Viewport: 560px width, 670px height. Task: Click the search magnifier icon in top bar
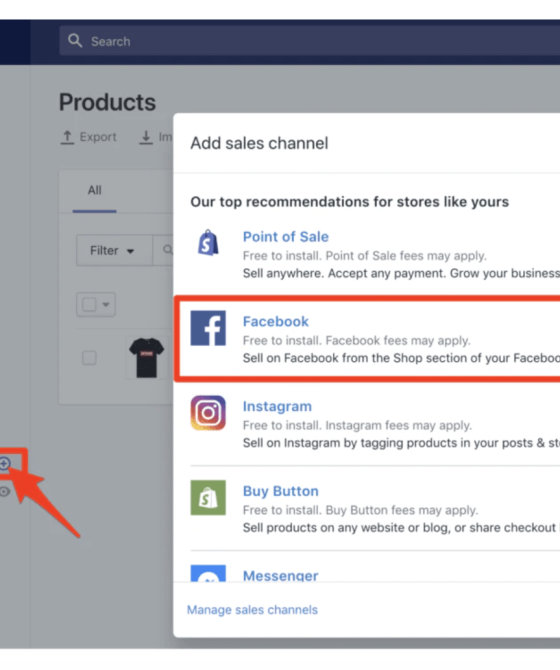[x=75, y=41]
